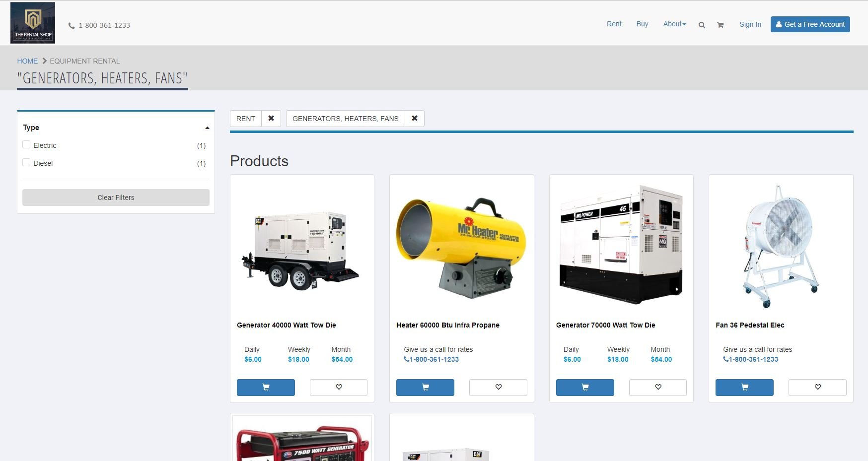Image resolution: width=868 pixels, height=461 pixels.
Task: Add Heater 60000 Btu Infra Propane to cart
Action: [425, 388]
